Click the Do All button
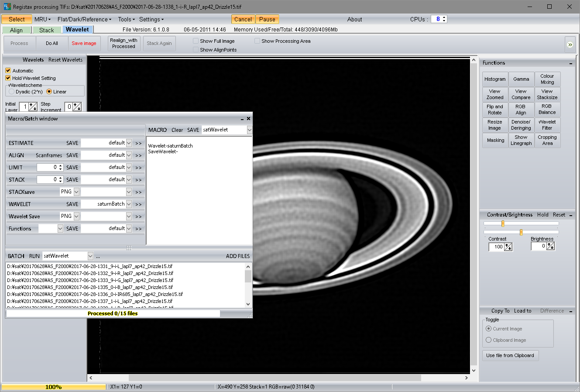This screenshot has height=392, width=580. [x=52, y=43]
